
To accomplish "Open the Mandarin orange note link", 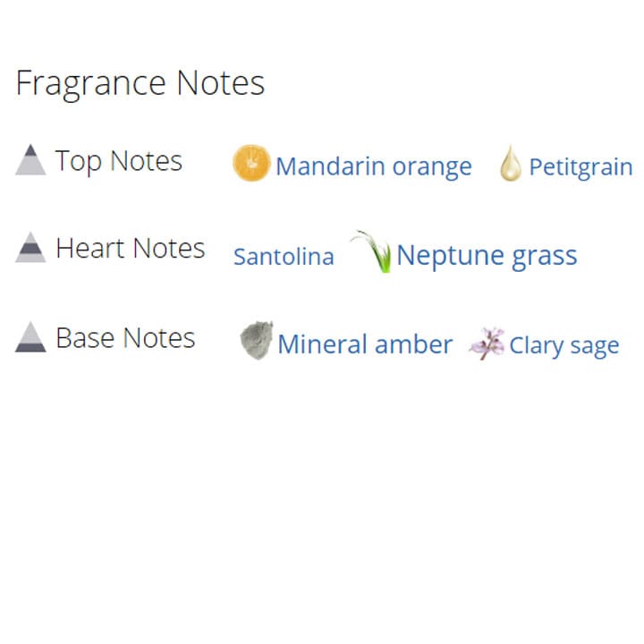I will [x=373, y=166].
